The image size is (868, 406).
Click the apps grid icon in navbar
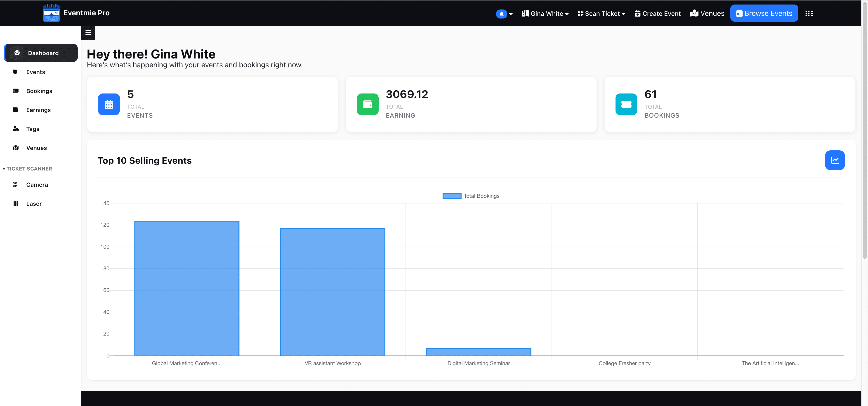coord(809,14)
